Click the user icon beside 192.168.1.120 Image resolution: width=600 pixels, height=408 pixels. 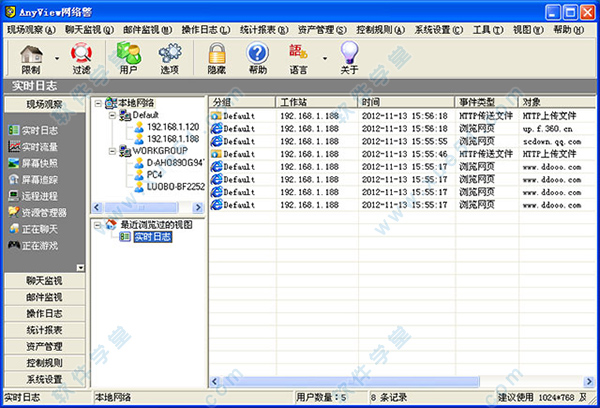(139, 127)
